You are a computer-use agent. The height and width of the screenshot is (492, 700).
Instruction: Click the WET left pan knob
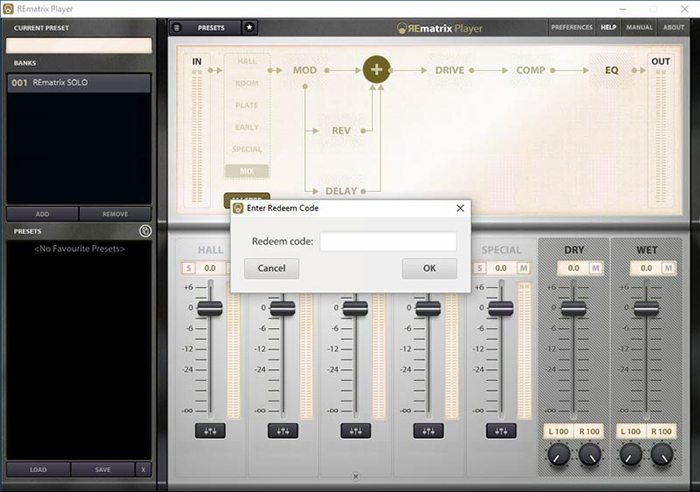(x=631, y=455)
